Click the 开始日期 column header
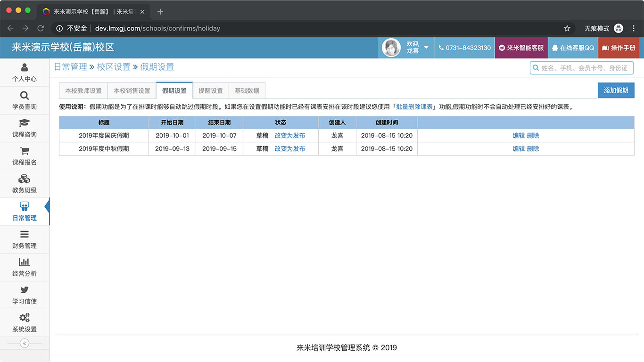Screen dimensions: 644x362 point(172,123)
